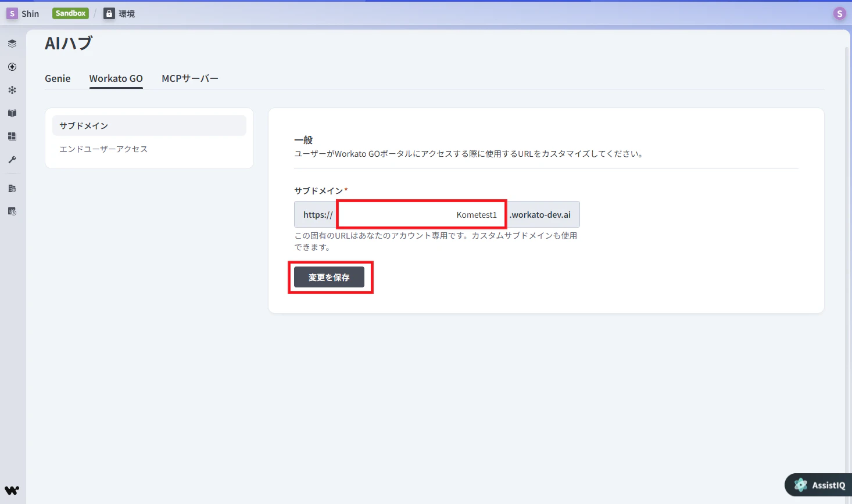Open the stacked layers sidebar icon

point(12,44)
